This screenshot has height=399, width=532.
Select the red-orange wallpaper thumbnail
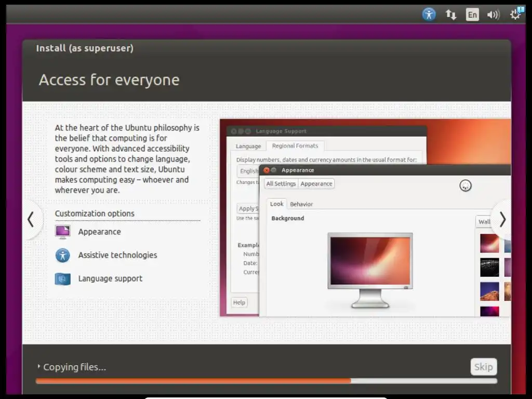(489, 243)
